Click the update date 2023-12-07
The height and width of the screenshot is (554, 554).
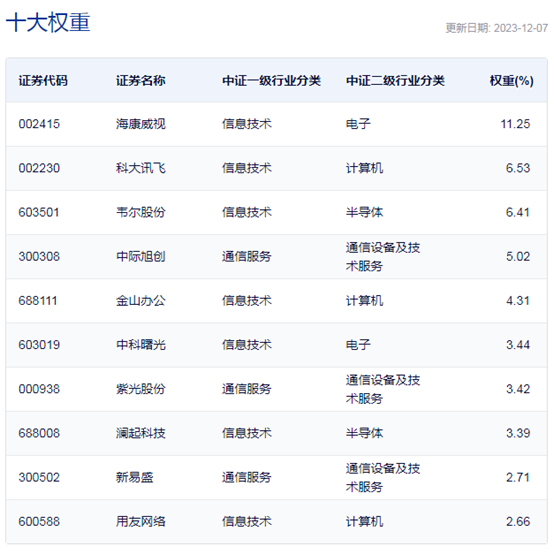[x=521, y=28]
